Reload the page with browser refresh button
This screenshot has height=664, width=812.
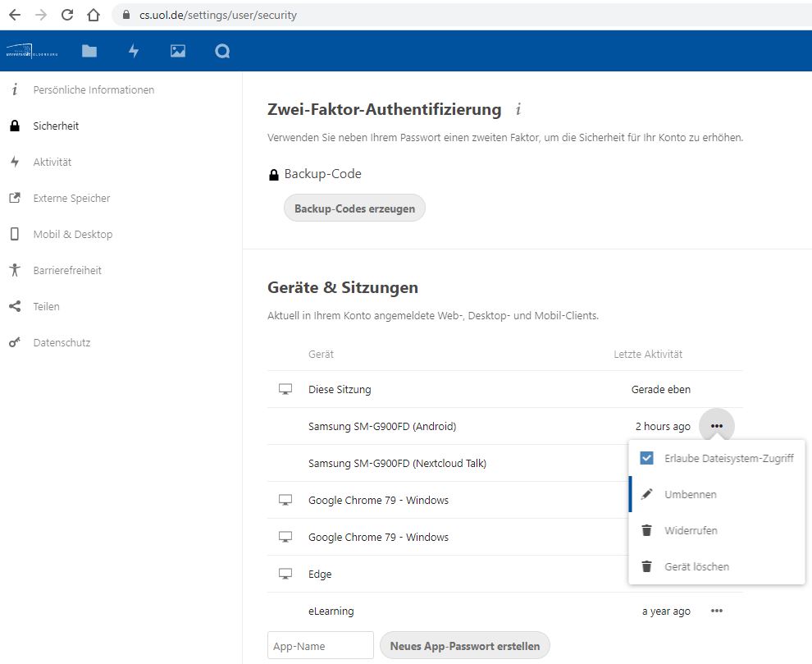click(67, 15)
